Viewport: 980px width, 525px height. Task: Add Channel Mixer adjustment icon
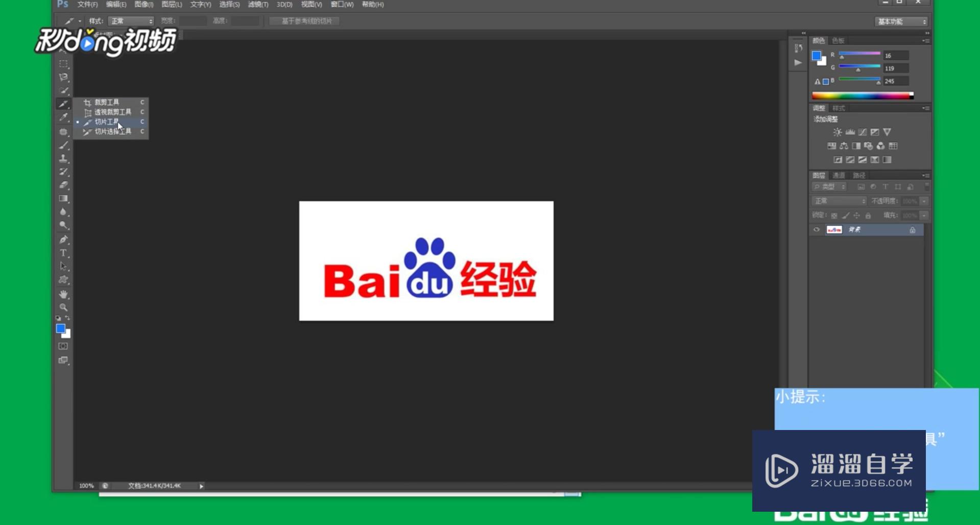point(881,146)
